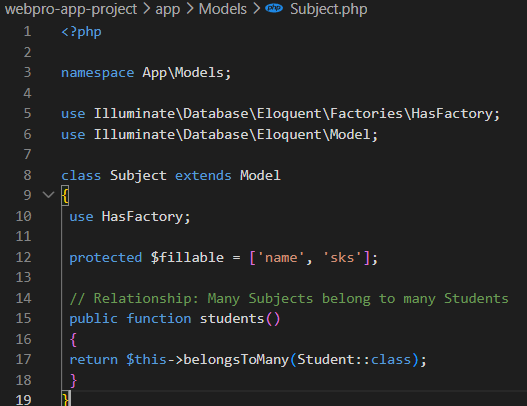The image size is (527, 406).
Task: Place cursor on the <?php opening tag
Action: point(81,32)
